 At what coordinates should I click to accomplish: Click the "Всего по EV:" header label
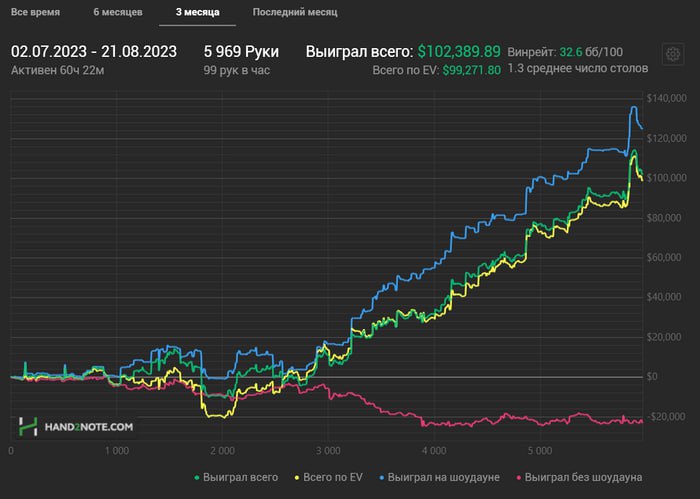coord(405,70)
